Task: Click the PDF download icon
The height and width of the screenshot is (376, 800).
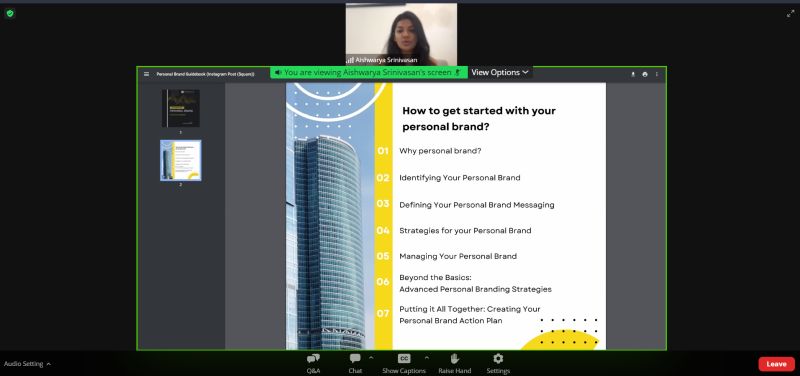Action: [x=633, y=74]
